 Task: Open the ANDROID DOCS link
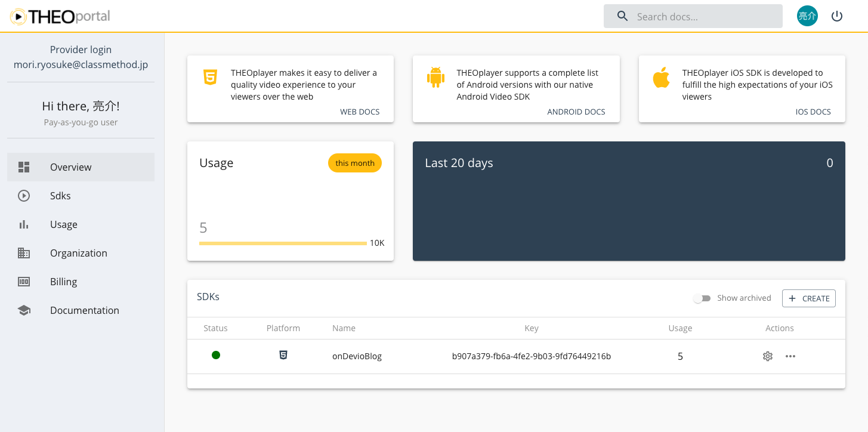[576, 112]
